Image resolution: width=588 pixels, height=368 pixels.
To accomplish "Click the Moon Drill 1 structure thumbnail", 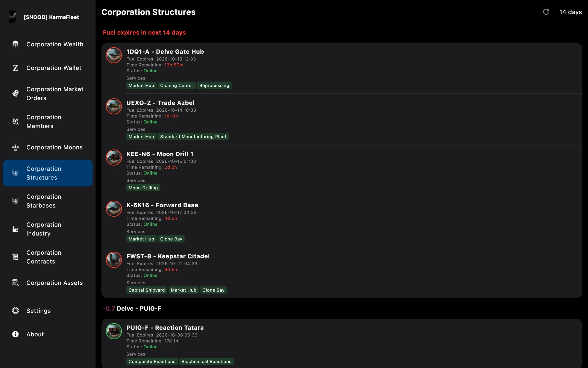I will pyautogui.click(x=114, y=158).
